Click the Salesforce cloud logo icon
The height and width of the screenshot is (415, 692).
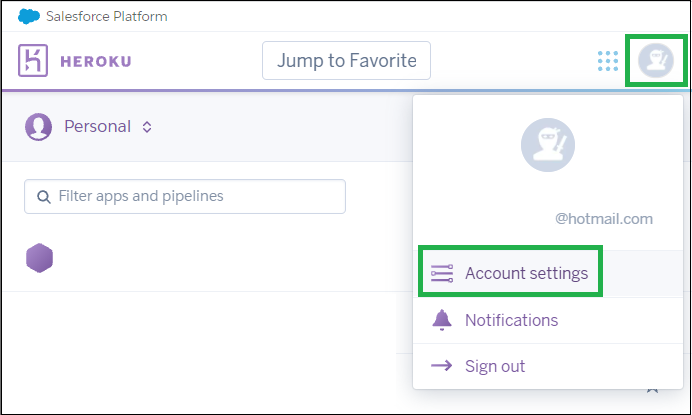(29, 16)
